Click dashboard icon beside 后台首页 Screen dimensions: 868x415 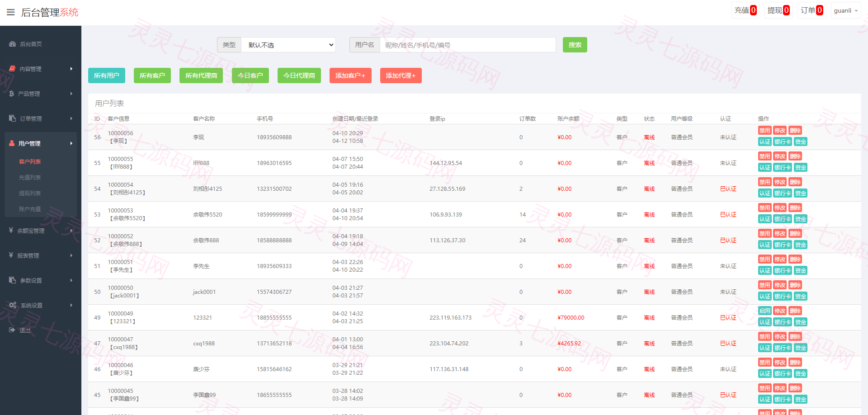pyautogui.click(x=12, y=44)
